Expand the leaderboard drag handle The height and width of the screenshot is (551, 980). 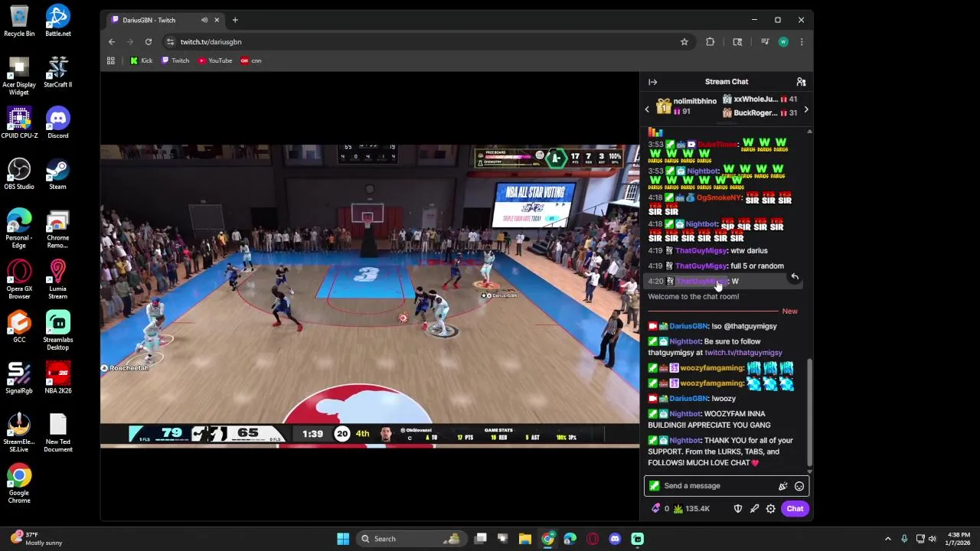[x=726, y=124]
